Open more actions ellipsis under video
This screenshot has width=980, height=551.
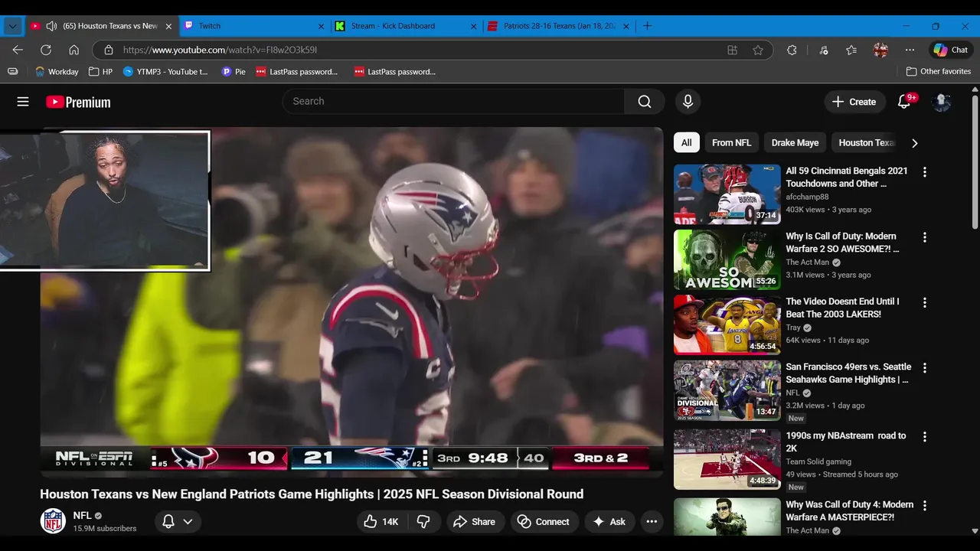(x=652, y=522)
